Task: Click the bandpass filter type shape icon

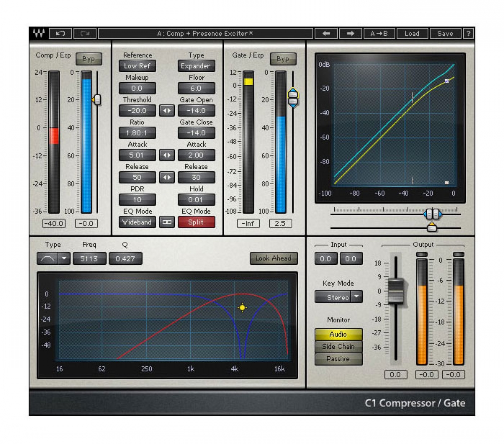Action: (47, 259)
